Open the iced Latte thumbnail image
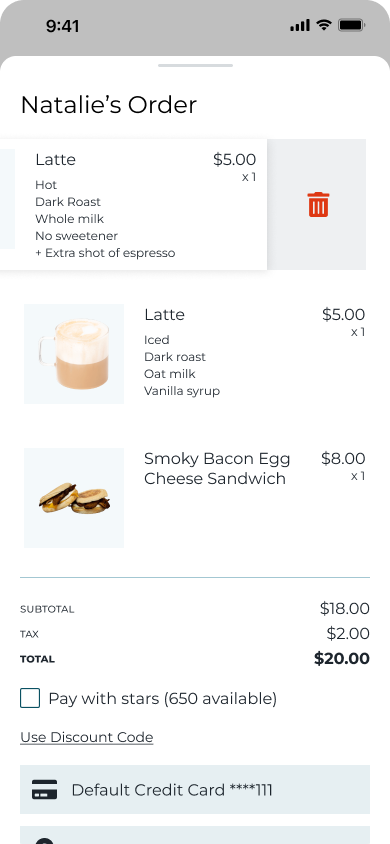This screenshot has width=390, height=844. (x=74, y=354)
